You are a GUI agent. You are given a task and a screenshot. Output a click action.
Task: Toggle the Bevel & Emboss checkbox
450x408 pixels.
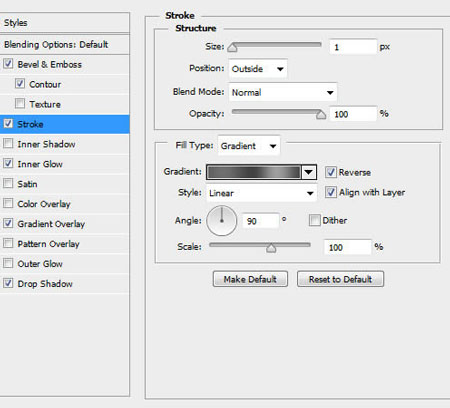[x=8, y=64]
